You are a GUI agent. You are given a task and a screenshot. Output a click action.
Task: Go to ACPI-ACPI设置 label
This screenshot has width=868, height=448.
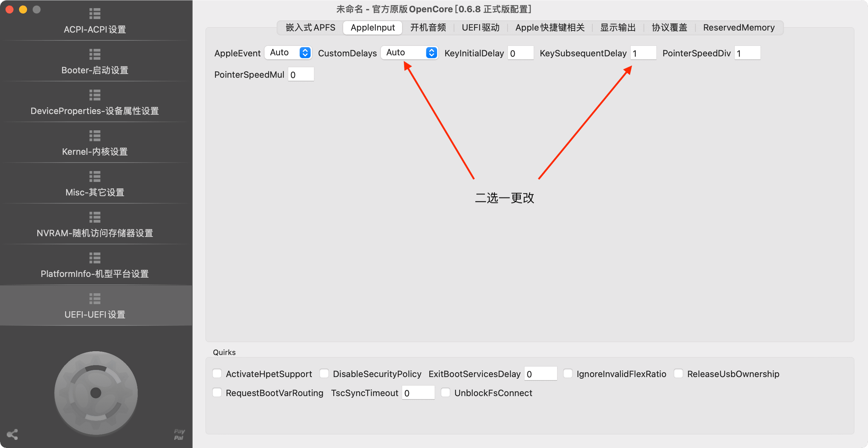(x=95, y=30)
